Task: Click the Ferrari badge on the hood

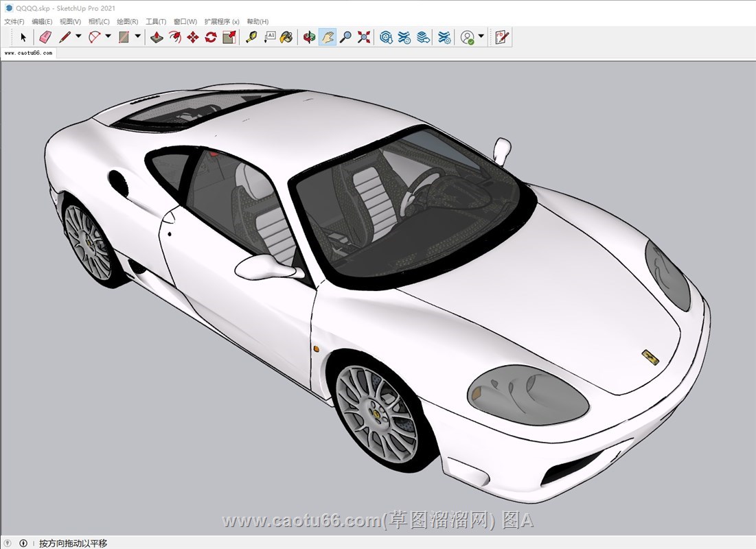Action: click(x=650, y=357)
